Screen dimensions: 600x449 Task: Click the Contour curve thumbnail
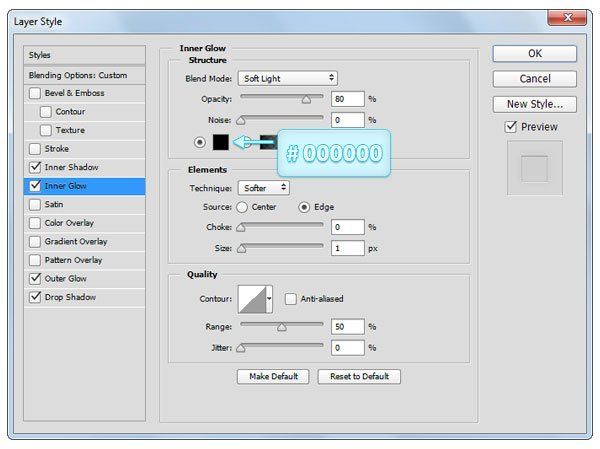click(x=252, y=299)
